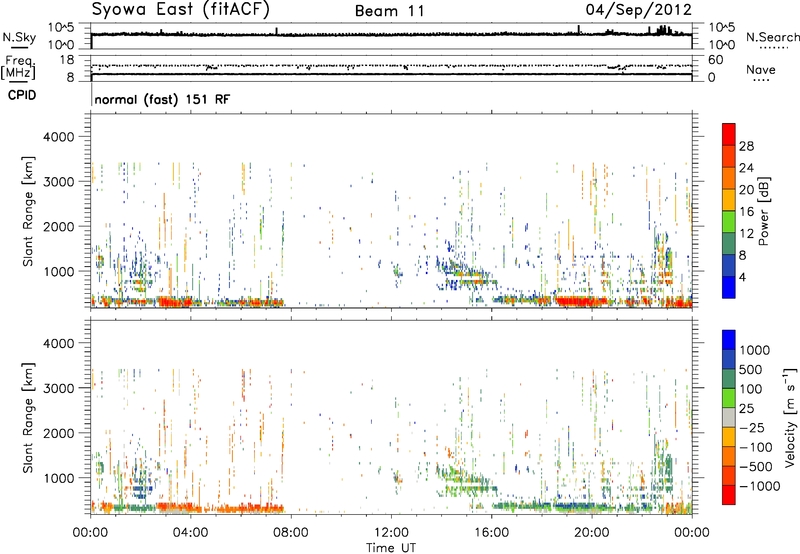
Task: Click the 'normal (fast) 151 RF' mode text
Action: click(162, 99)
